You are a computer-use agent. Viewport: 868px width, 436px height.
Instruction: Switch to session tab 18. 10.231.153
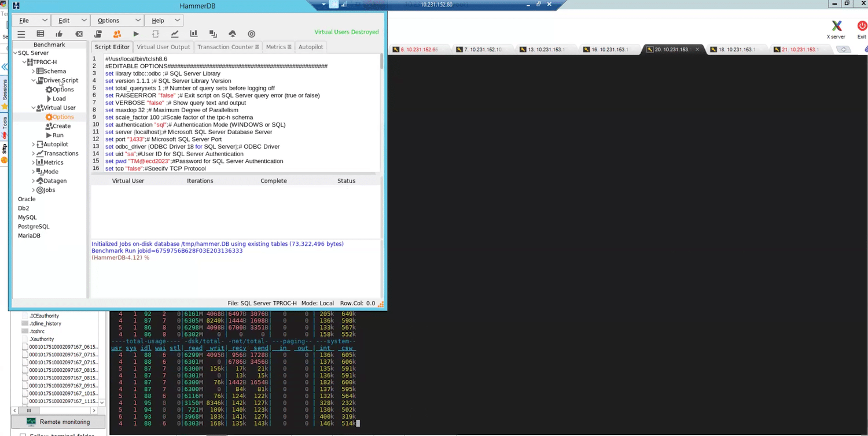coord(737,50)
